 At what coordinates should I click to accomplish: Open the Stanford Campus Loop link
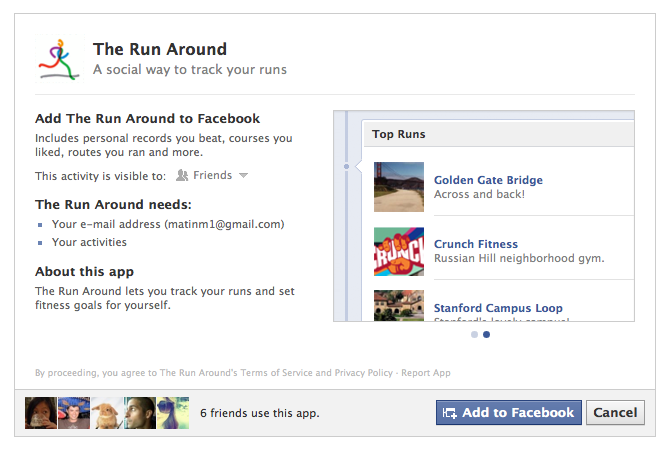[498, 308]
